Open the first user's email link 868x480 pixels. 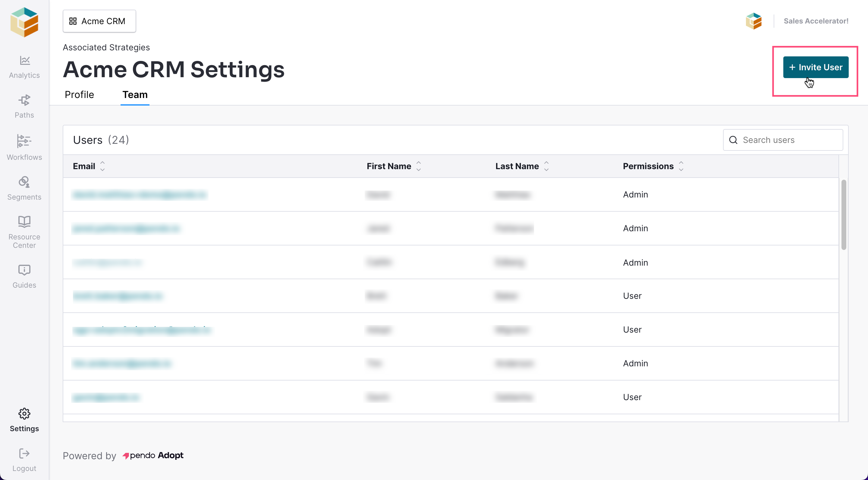(139, 195)
